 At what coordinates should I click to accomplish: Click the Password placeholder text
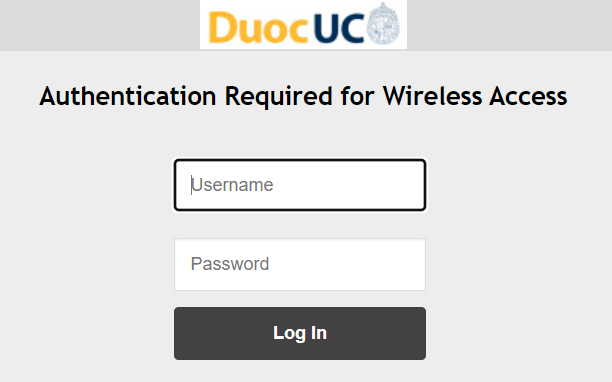(x=230, y=264)
